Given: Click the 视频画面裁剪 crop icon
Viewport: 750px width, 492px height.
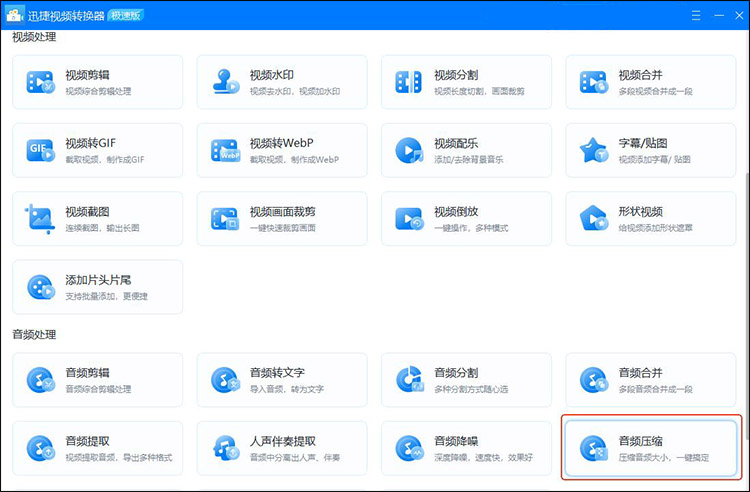Looking at the screenshot, I should 224,218.
